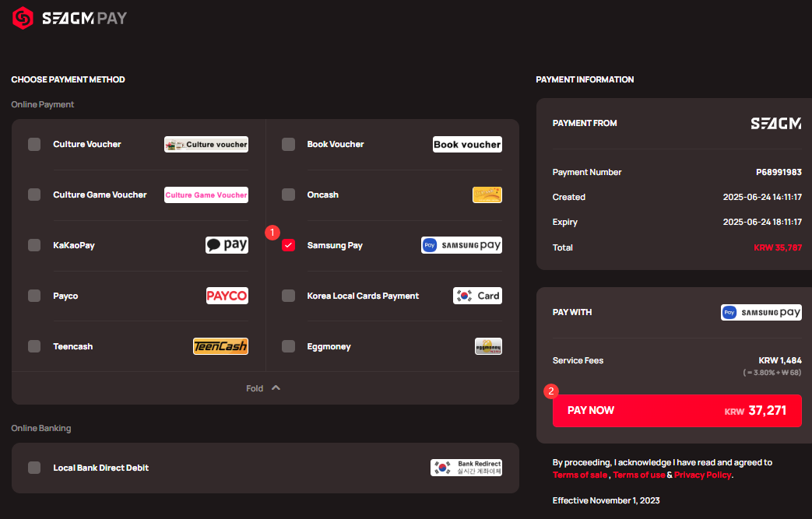
Task: Click the Teencash option label
Action: [x=73, y=347]
